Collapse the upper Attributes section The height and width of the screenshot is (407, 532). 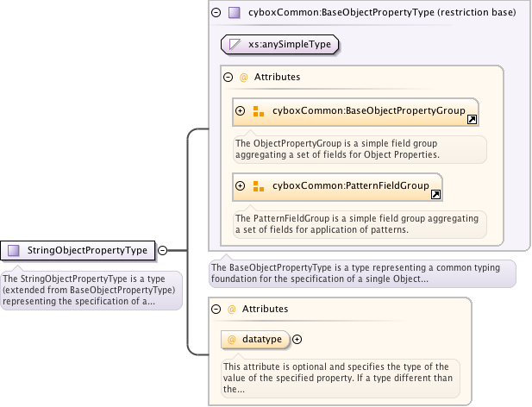coord(228,77)
